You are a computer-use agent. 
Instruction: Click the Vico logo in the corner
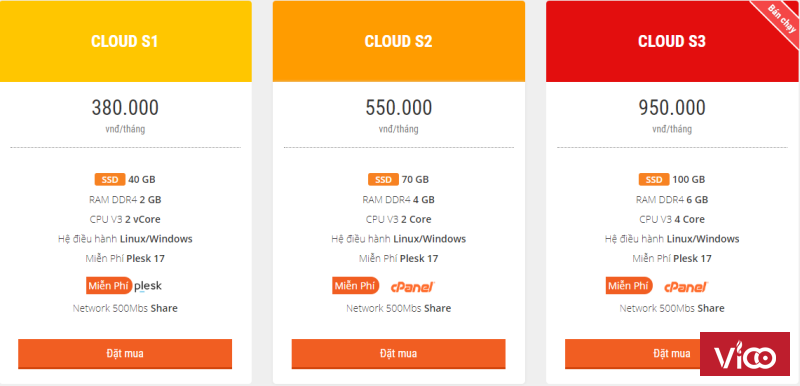(x=745, y=354)
